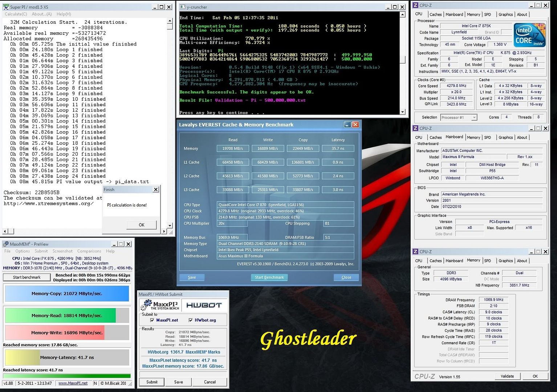Switch to Graphics tab in top CPU-Z
The width and height of the screenshot is (557, 392).
pyautogui.click(x=505, y=15)
